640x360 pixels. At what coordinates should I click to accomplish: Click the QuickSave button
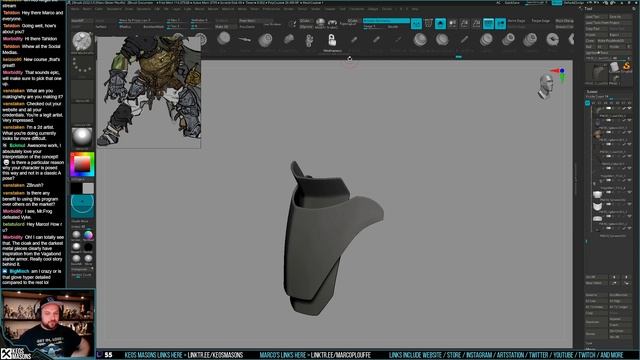tap(512, 3)
